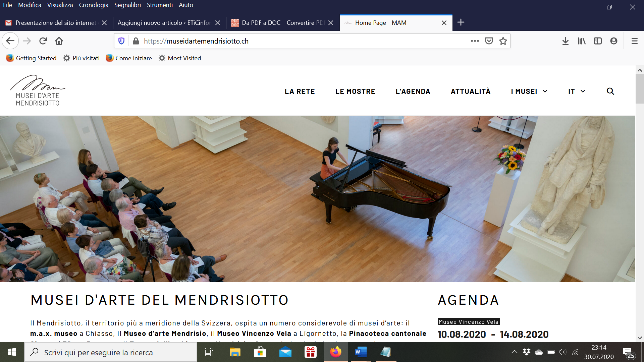The height and width of the screenshot is (362, 644).
Task: Open the site search magnifier
Action: coord(610,91)
